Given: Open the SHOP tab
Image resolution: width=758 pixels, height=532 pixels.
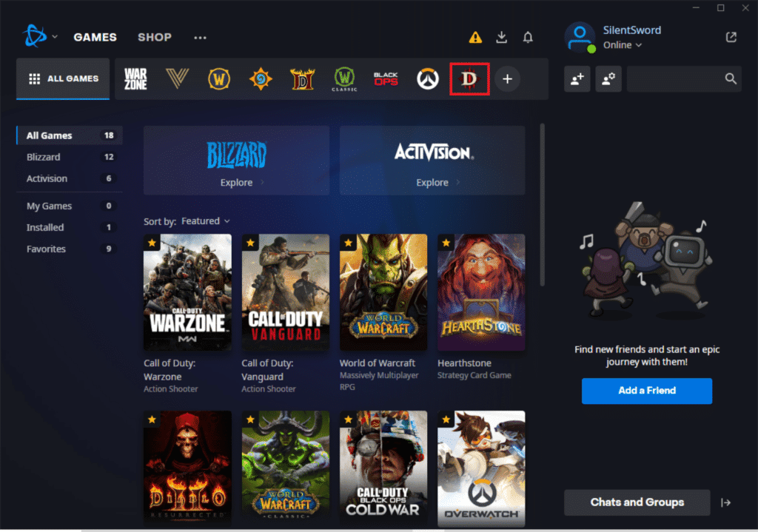Looking at the screenshot, I should [154, 36].
